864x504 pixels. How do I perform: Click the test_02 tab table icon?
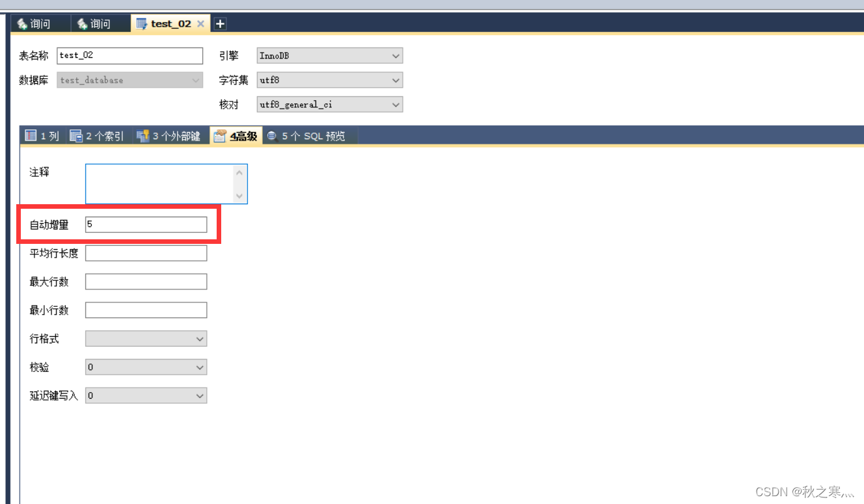pyautogui.click(x=142, y=24)
